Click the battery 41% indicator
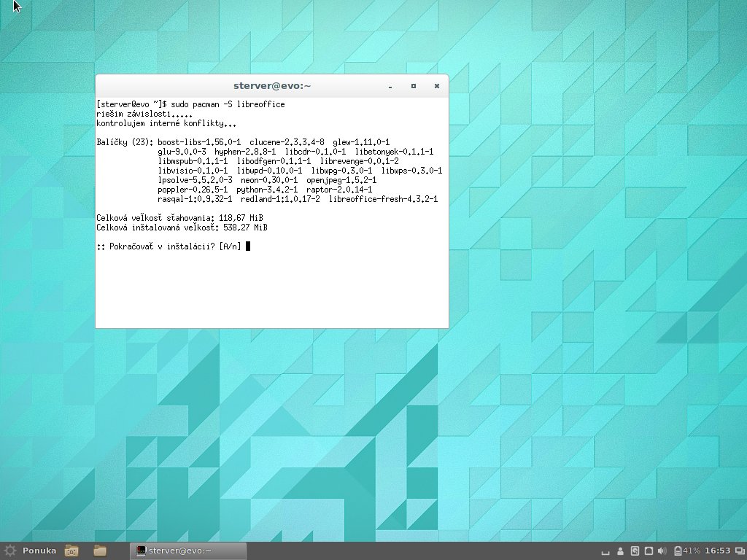 [687, 551]
